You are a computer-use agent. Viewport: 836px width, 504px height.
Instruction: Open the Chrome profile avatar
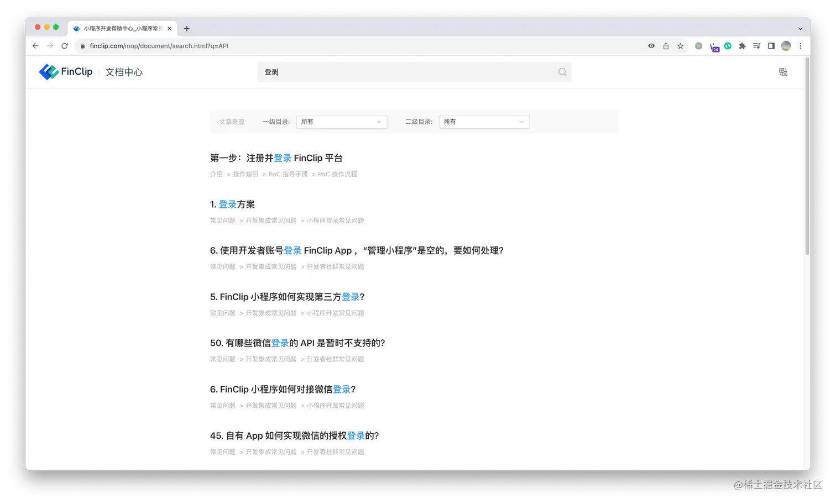[x=786, y=46]
